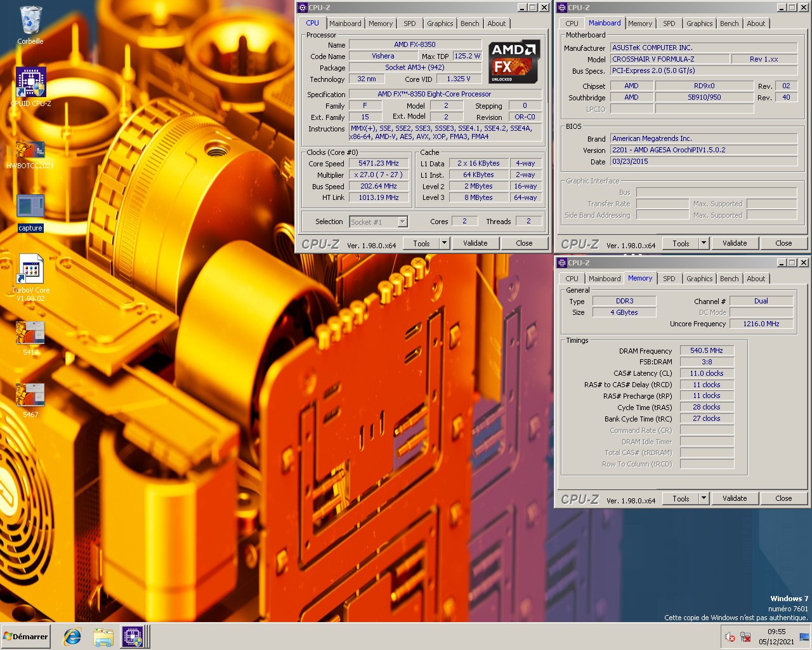
Task: Click Validate in the CPU window
Action: pos(475,243)
